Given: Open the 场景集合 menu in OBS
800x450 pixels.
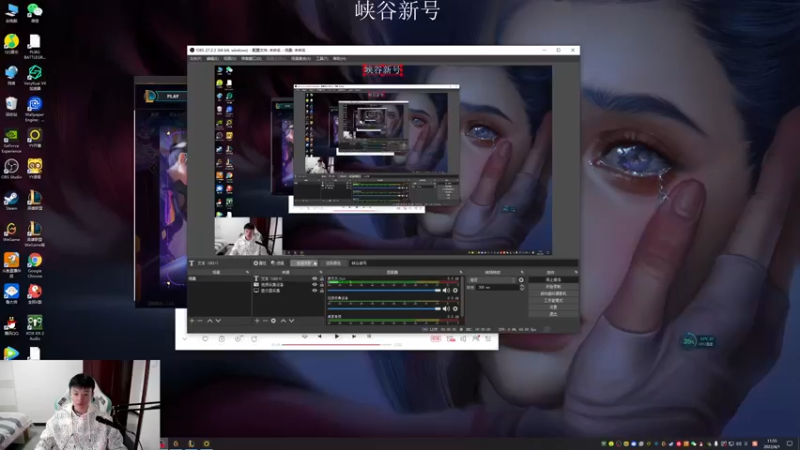Looking at the screenshot, I should 301,59.
